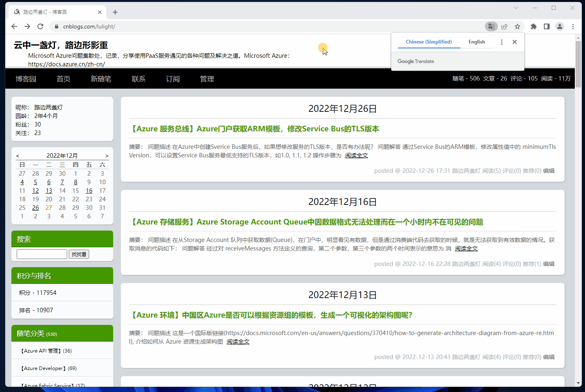
Task: Open Chrome's main three-dot menu
Action: pos(573,26)
